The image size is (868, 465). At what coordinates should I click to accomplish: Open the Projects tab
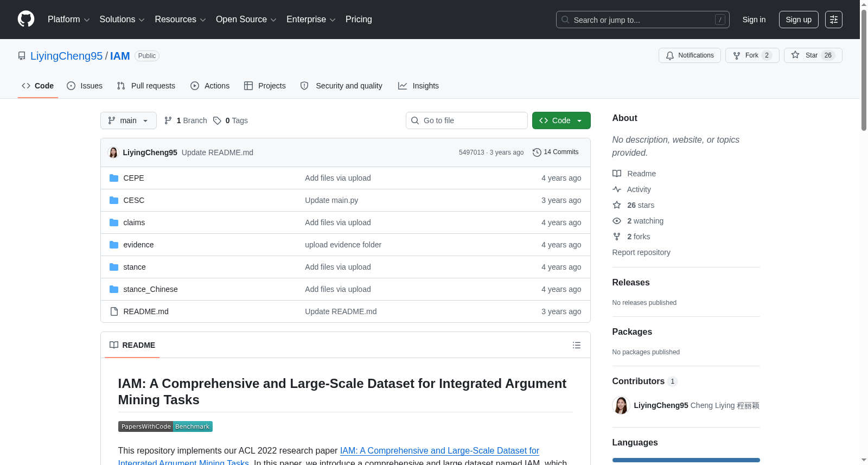tap(265, 86)
